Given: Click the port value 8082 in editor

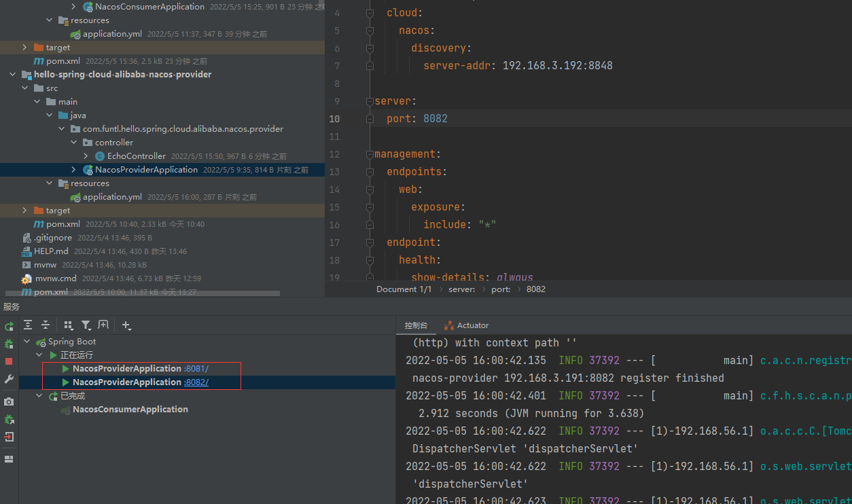Looking at the screenshot, I should coord(436,119).
